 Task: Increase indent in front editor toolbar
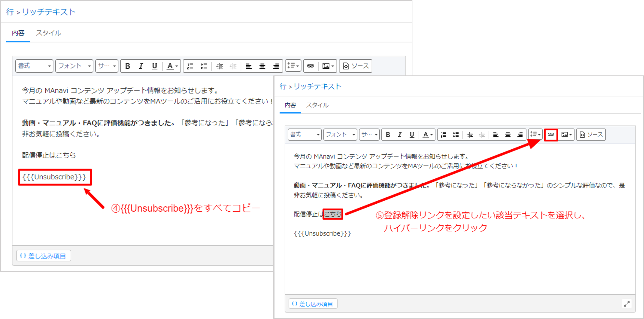(x=470, y=135)
